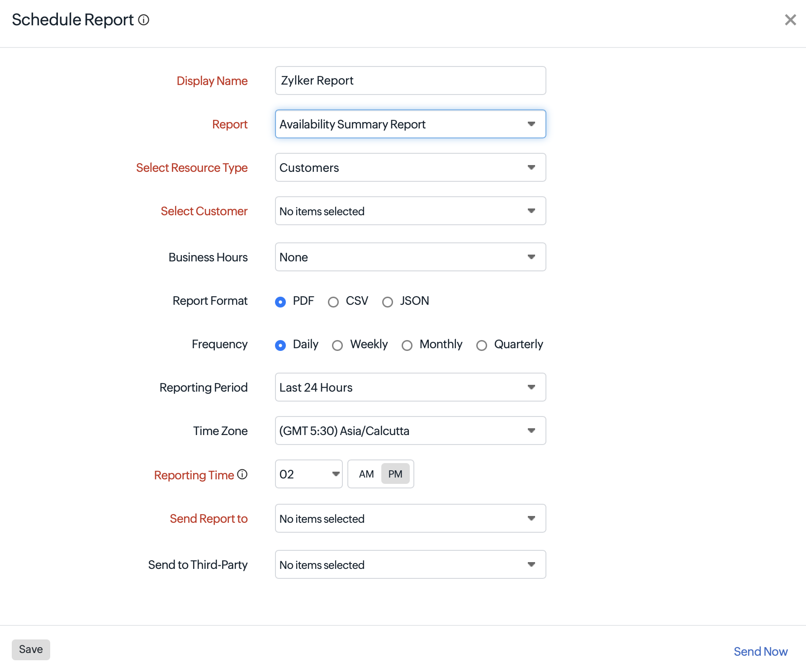Open the Business Hours dropdown
Viewport: 806px width, 672px height.
coord(410,257)
